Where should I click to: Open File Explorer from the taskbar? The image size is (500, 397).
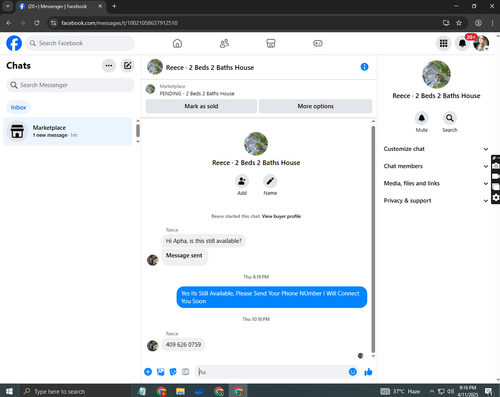pyautogui.click(x=180, y=391)
